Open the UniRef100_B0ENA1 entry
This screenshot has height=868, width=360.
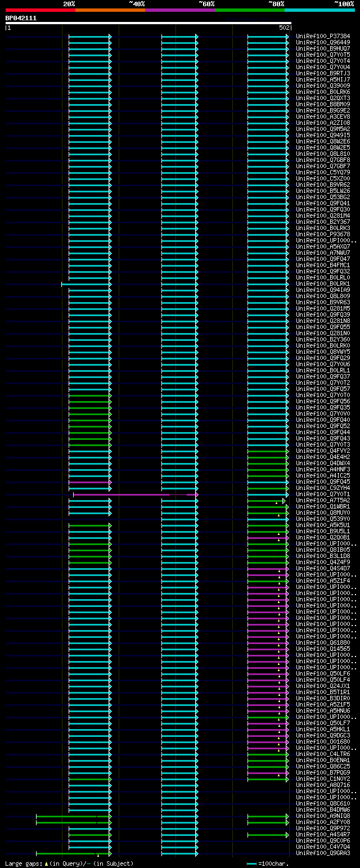click(x=323, y=760)
